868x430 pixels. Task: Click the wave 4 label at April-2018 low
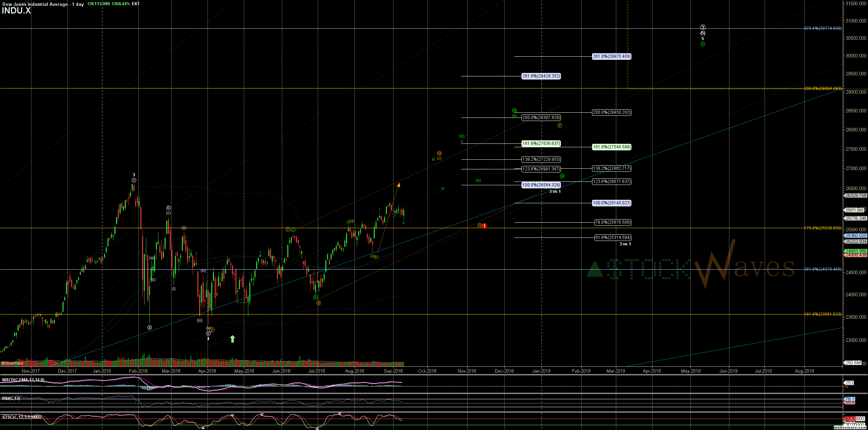(x=208, y=339)
